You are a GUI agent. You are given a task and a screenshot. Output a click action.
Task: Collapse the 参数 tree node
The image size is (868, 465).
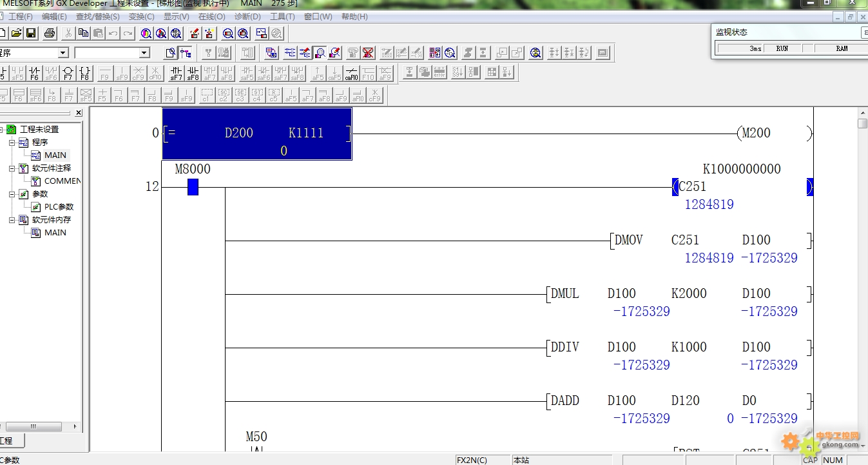[12, 193]
